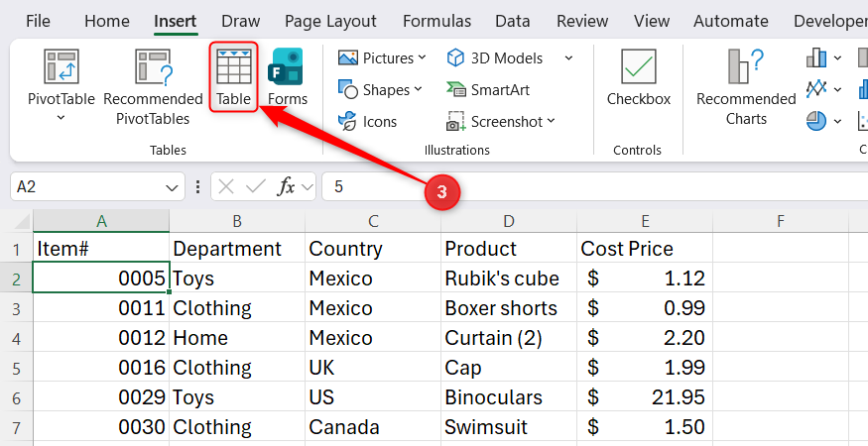This screenshot has width=868, height=446.
Task: Select the Home department cell
Action: click(x=237, y=338)
